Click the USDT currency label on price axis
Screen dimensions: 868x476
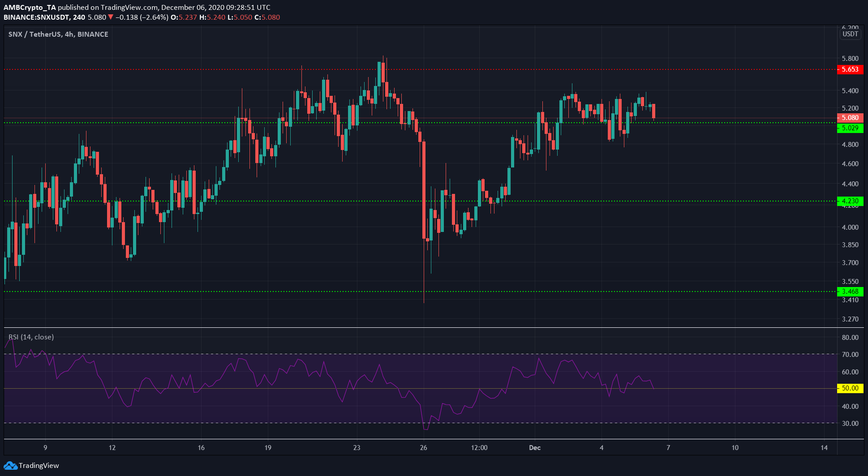click(x=850, y=34)
